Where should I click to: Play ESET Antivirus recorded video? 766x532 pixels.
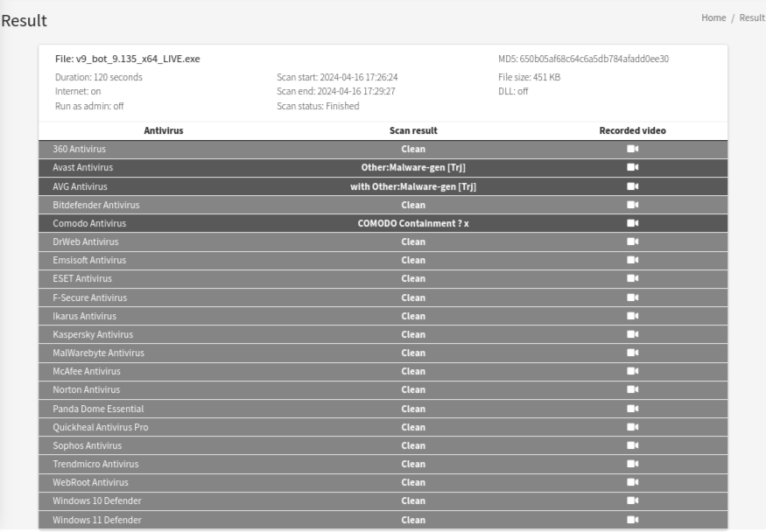(633, 278)
